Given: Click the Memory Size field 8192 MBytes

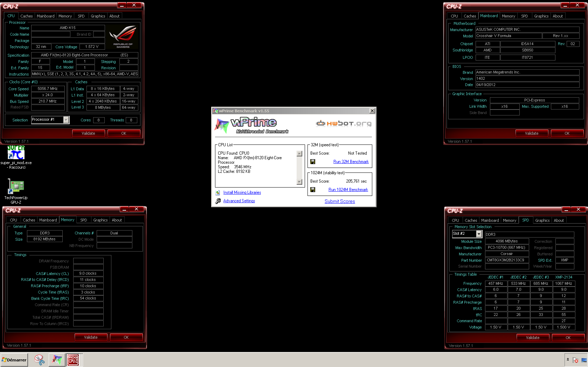Looking at the screenshot, I should pos(44,239).
